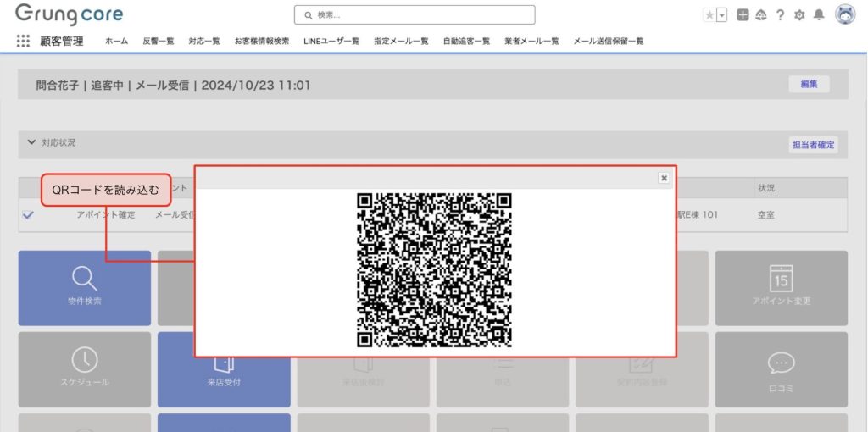The height and width of the screenshot is (432, 868).
Task: Click the global add plus icon
Action: pos(743,15)
